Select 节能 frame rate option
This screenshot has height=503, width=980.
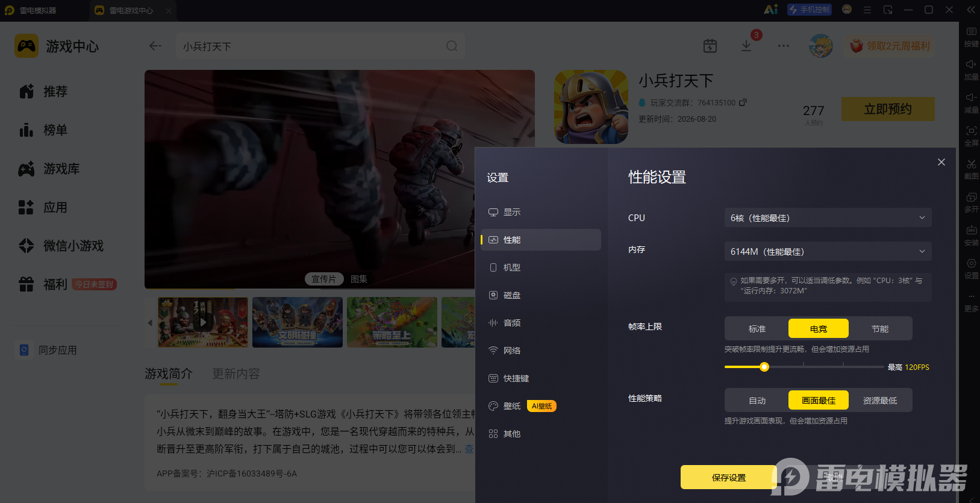(880, 328)
